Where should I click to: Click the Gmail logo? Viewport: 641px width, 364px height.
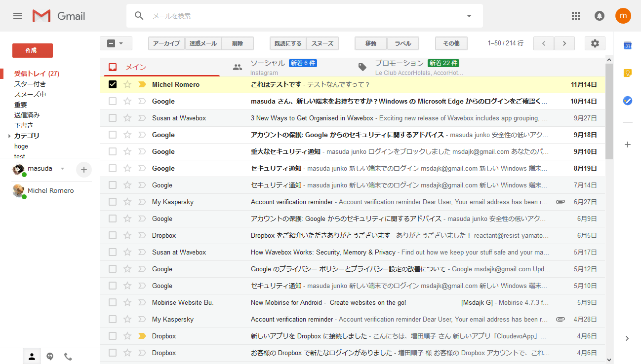pyautogui.click(x=59, y=16)
